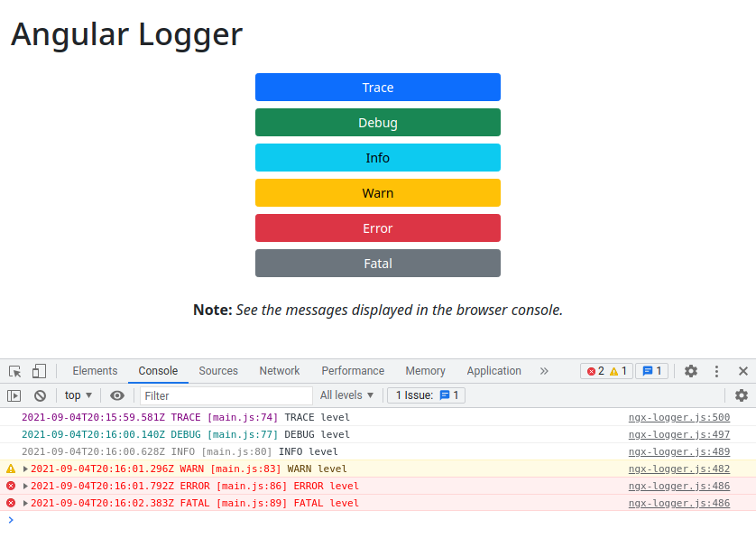Expand the ERROR level log entry
The width and height of the screenshot is (756, 557).
pyautogui.click(x=25, y=486)
